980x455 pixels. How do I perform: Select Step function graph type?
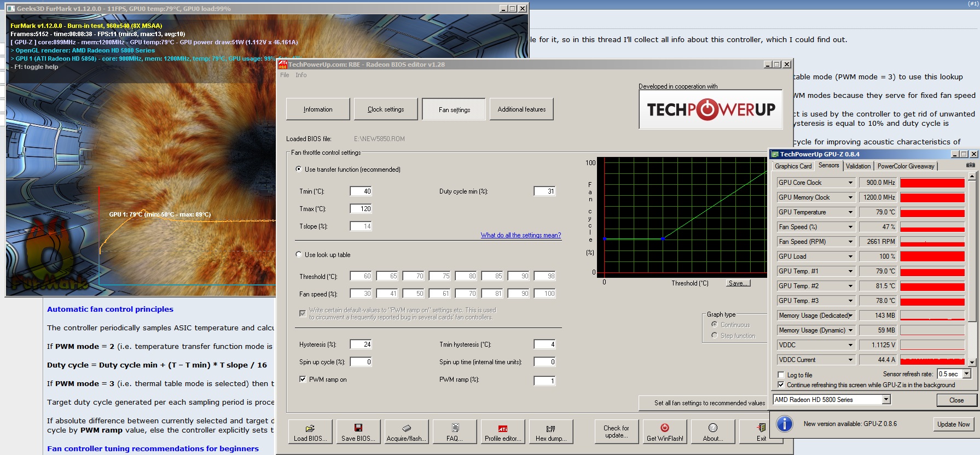(x=715, y=335)
